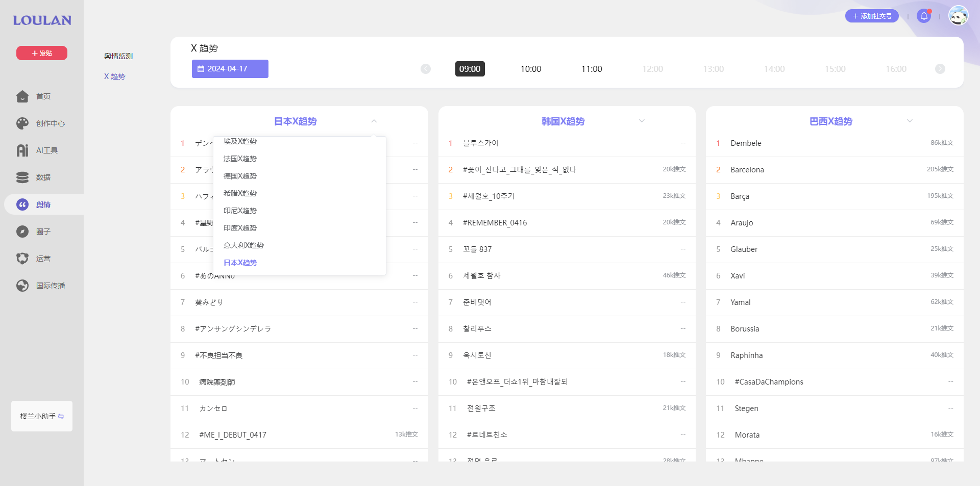Open the カンセロ trend row
Viewport: 980px width, 486px height.
pyautogui.click(x=299, y=408)
